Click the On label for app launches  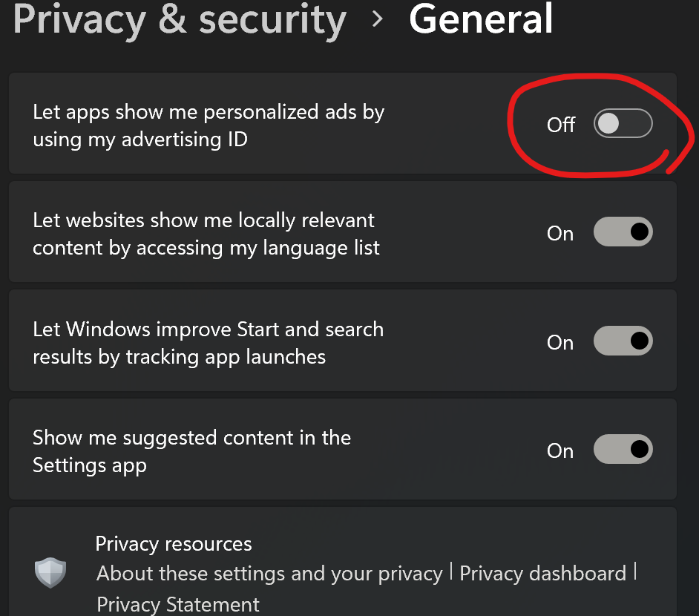click(560, 342)
